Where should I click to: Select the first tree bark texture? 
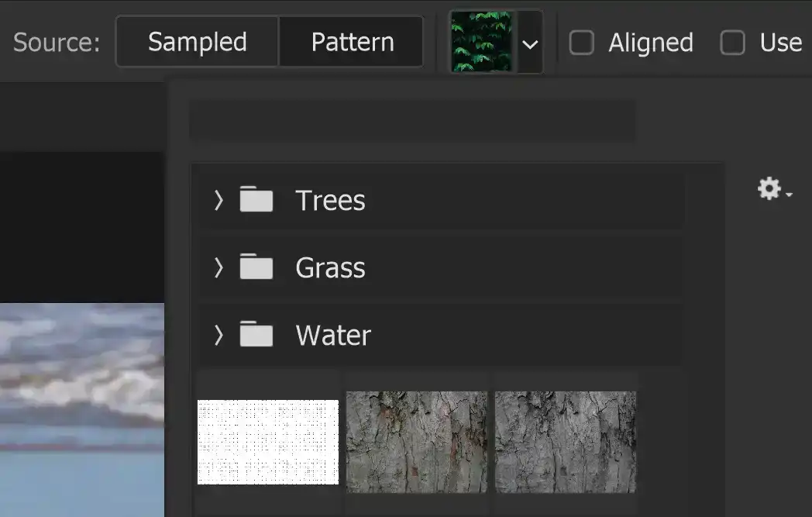pos(416,442)
